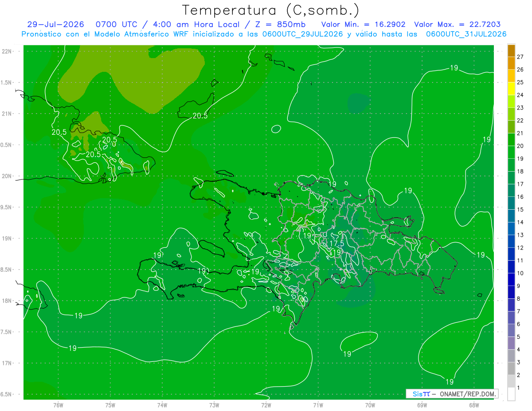532x411 pixels.
Task: Click the '68W' longitude axis label
Action: pyautogui.click(x=474, y=405)
